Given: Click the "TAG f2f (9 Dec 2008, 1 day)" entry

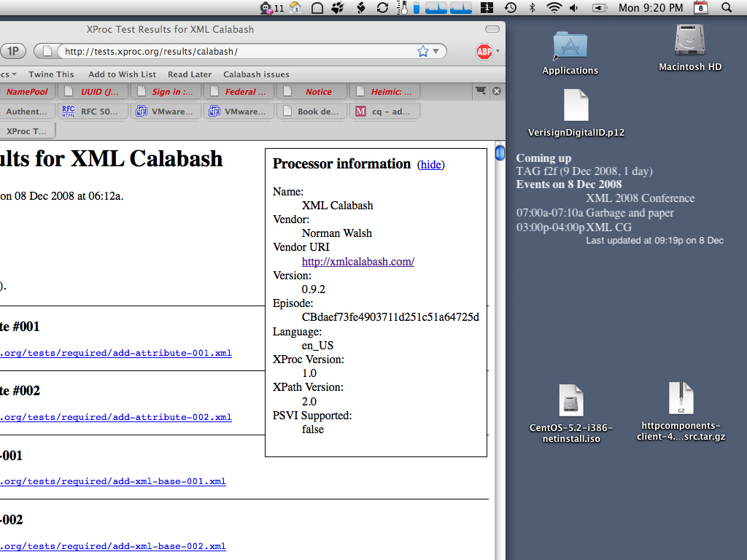Looking at the screenshot, I should coord(584,171).
